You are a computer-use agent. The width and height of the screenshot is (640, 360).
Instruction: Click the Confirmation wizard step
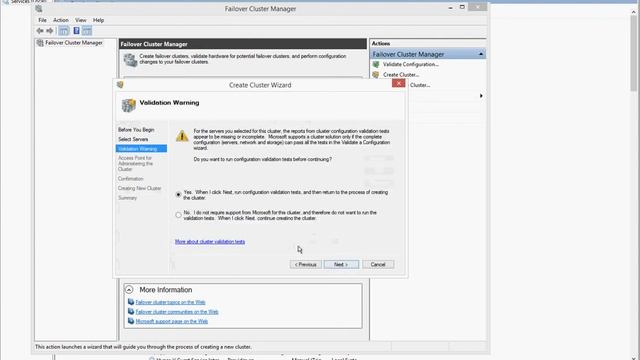131,179
